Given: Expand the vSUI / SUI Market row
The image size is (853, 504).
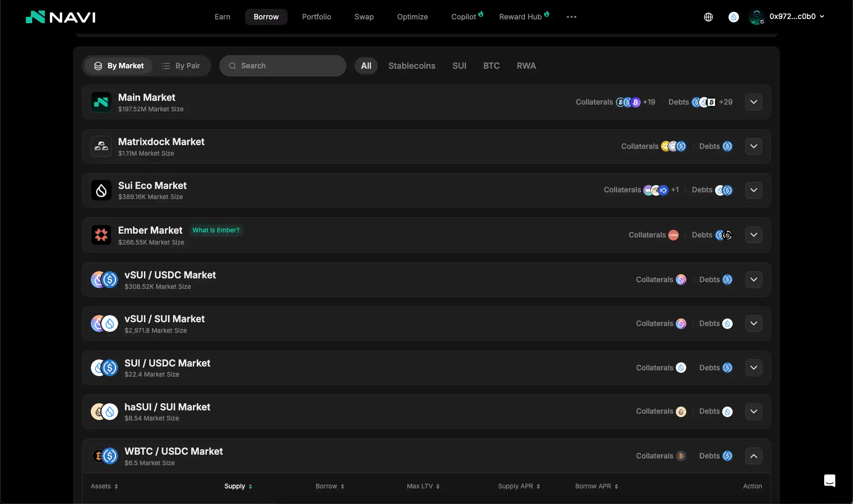Looking at the screenshot, I should [754, 323].
